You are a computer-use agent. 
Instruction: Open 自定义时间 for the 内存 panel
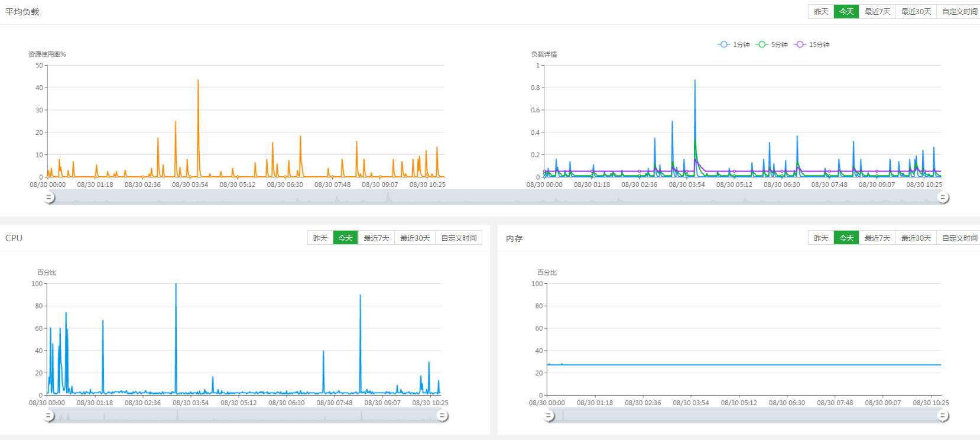(x=959, y=238)
